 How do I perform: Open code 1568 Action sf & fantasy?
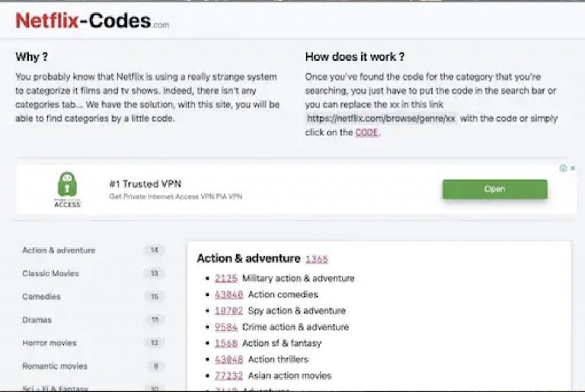[x=226, y=343]
